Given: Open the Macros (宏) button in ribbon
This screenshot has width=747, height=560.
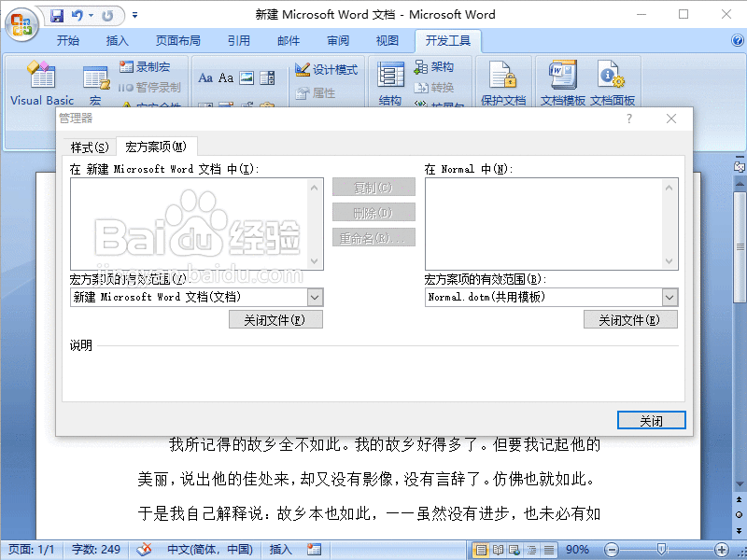Looking at the screenshot, I should 95,85.
